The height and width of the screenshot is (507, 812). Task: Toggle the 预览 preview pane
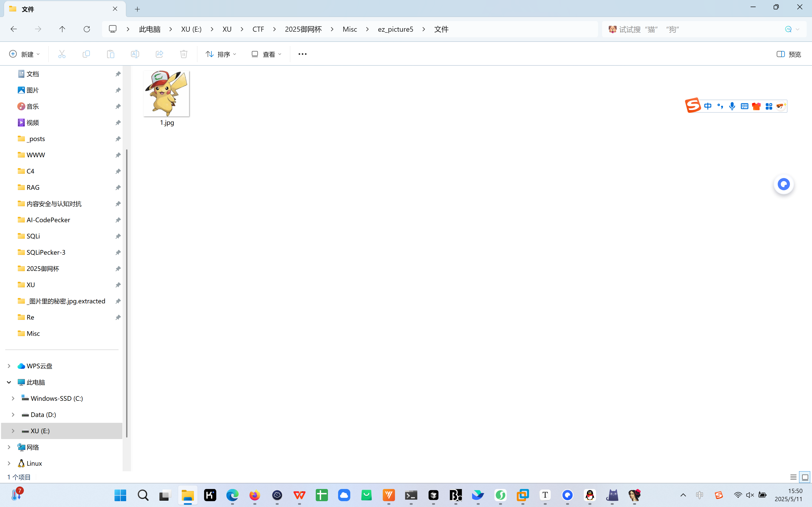(x=789, y=54)
